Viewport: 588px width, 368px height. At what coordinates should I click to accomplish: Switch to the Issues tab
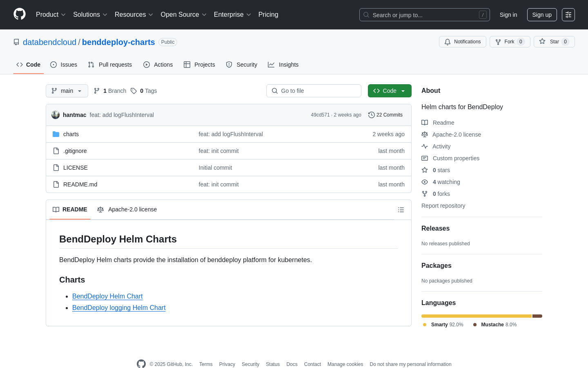[64, 65]
